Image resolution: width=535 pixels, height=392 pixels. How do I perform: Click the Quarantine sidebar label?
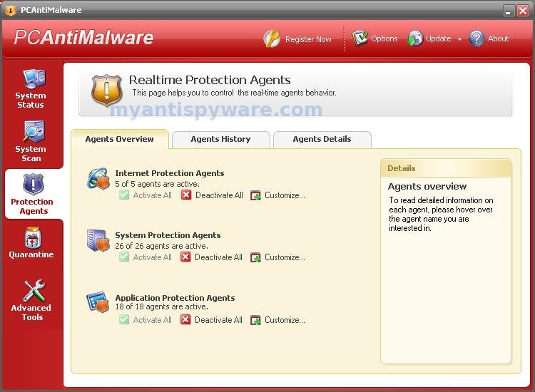coord(31,254)
